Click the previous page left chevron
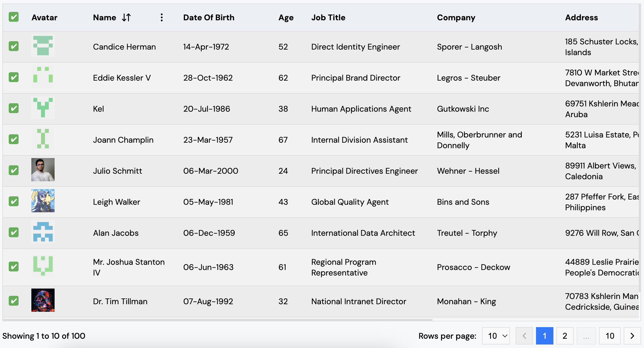 coord(524,336)
